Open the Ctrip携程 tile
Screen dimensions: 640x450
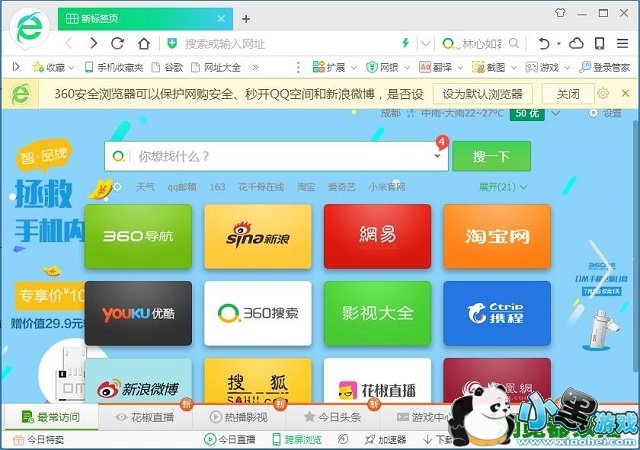point(497,313)
